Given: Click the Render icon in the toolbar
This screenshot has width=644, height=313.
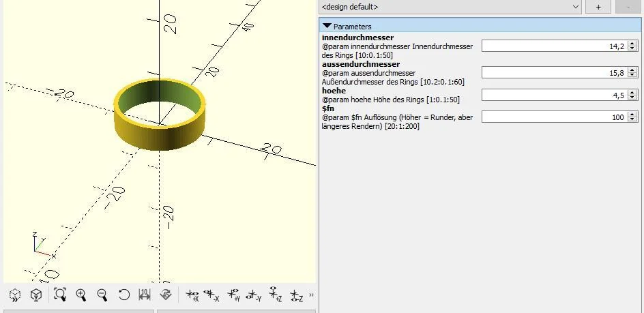Looking at the screenshot, I should pyautogui.click(x=36, y=295).
